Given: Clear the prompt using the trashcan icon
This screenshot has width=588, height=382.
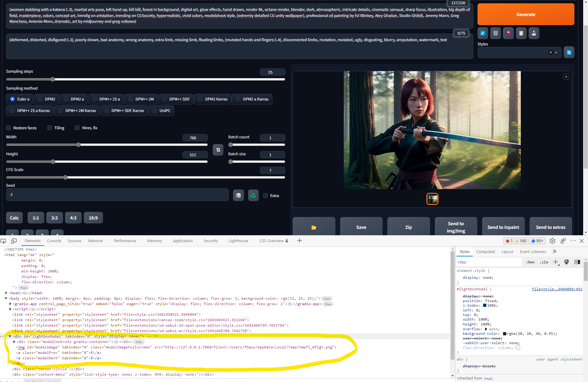Looking at the screenshot, I should coord(495,33).
